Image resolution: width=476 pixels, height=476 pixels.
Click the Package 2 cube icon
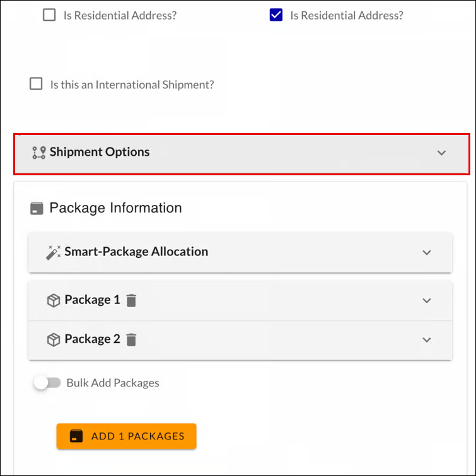coord(54,340)
